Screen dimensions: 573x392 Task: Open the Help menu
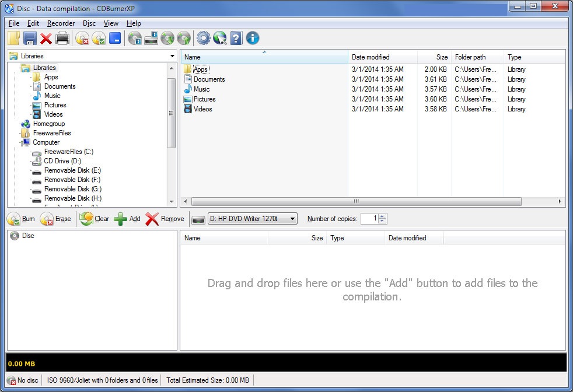[134, 23]
